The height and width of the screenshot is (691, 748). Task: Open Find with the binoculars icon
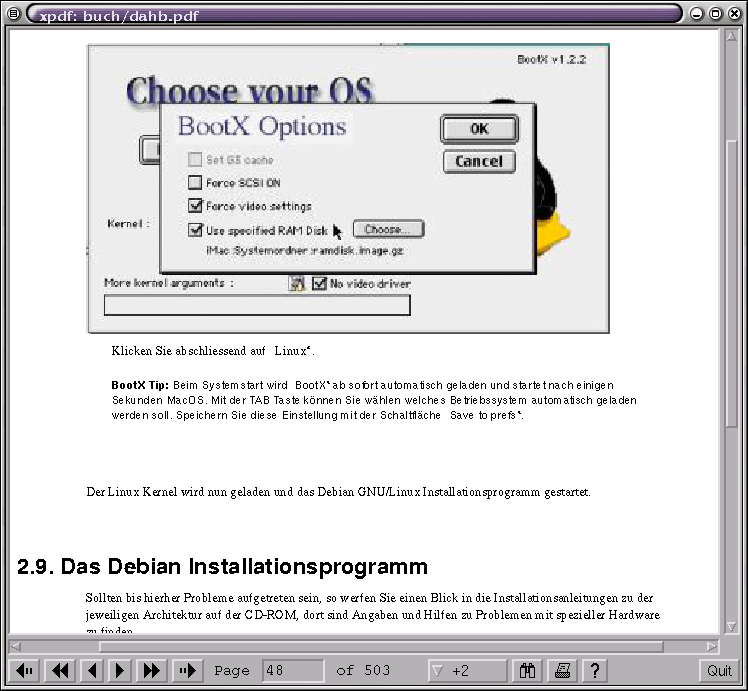(x=528, y=671)
